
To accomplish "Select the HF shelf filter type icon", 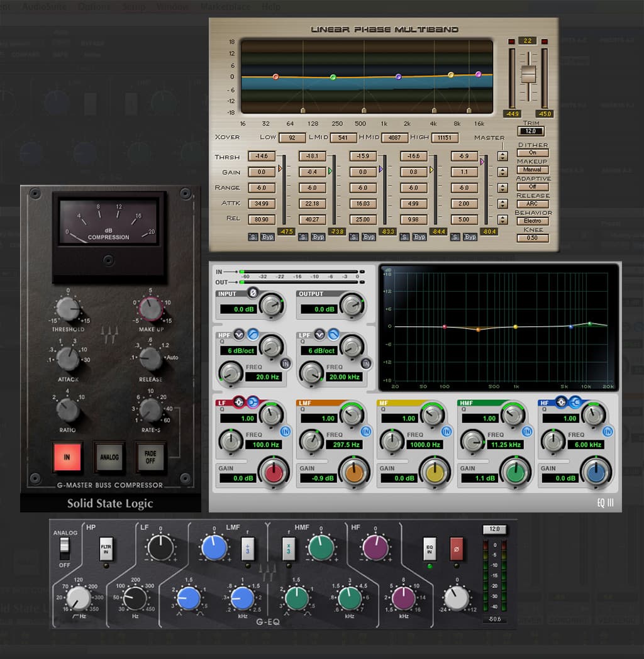I will (575, 402).
